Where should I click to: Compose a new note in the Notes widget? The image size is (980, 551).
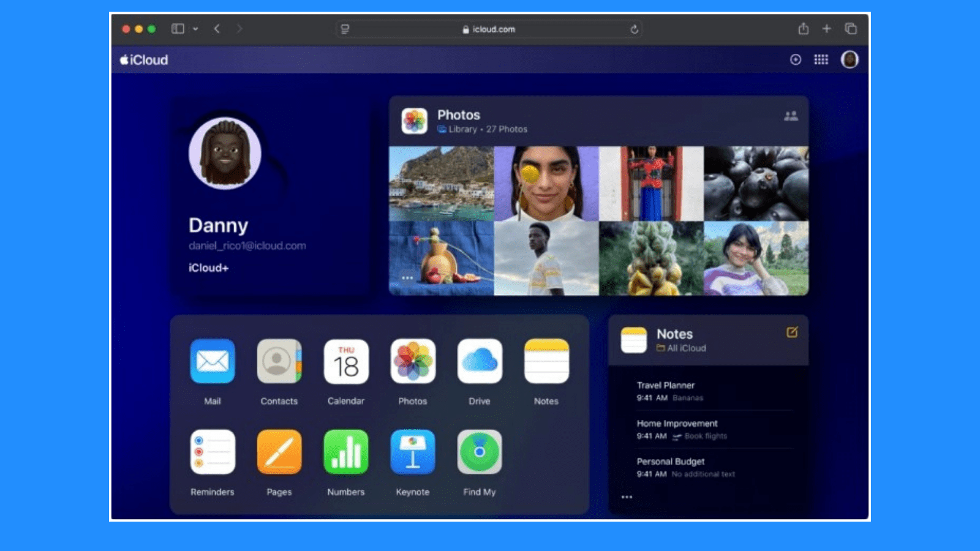[793, 333]
